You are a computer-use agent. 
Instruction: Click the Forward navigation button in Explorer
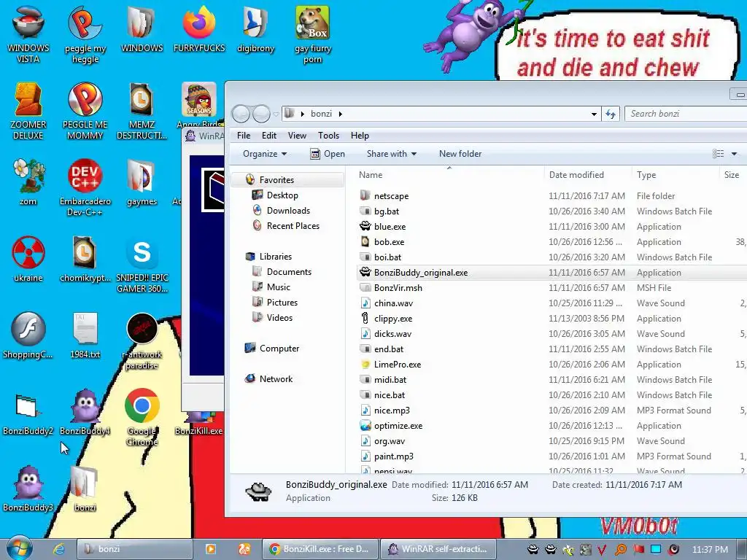pyautogui.click(x=262, y=114)
